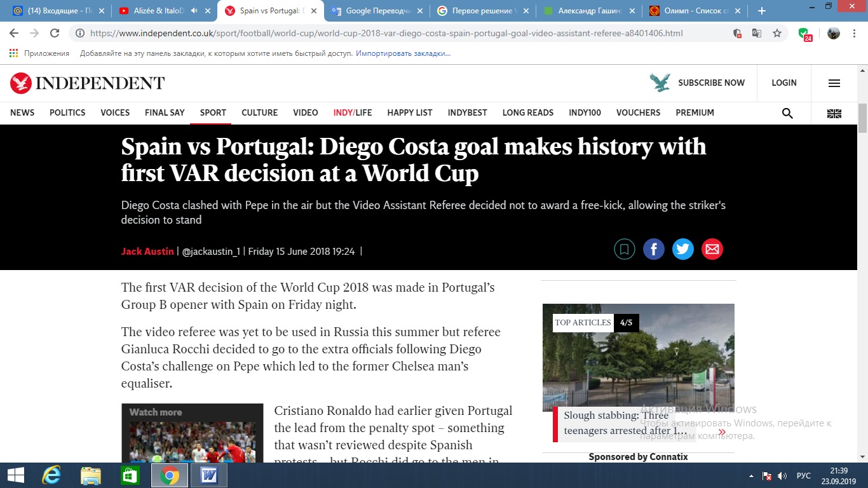Screen dimensions: 868x488
Task: Click the LOGIN button
Action: [784, 83]
